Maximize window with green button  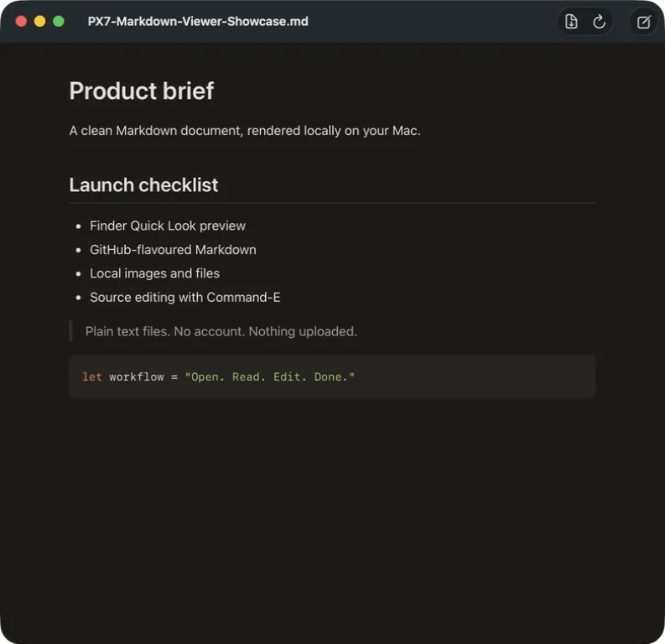click(x=59, y=21)
